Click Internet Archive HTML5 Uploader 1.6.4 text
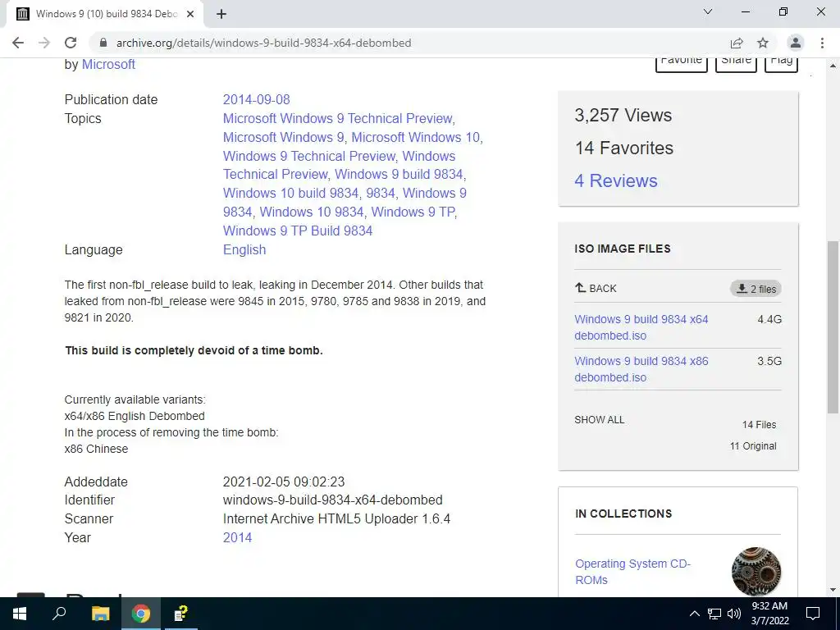This screenshot has width=840, height=630. click(336, 519)
